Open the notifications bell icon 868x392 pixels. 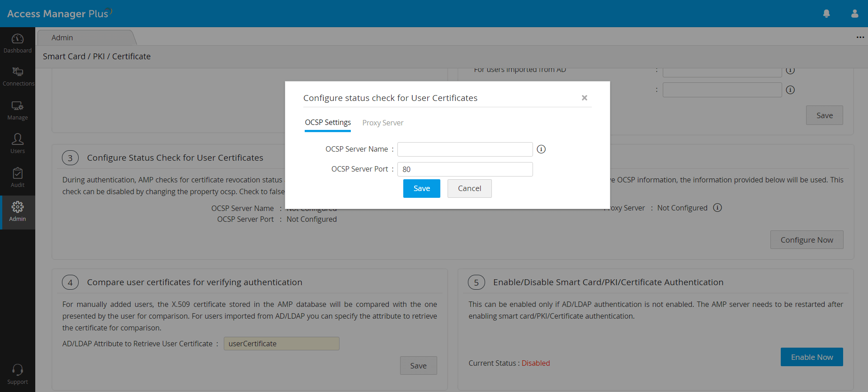826,14
